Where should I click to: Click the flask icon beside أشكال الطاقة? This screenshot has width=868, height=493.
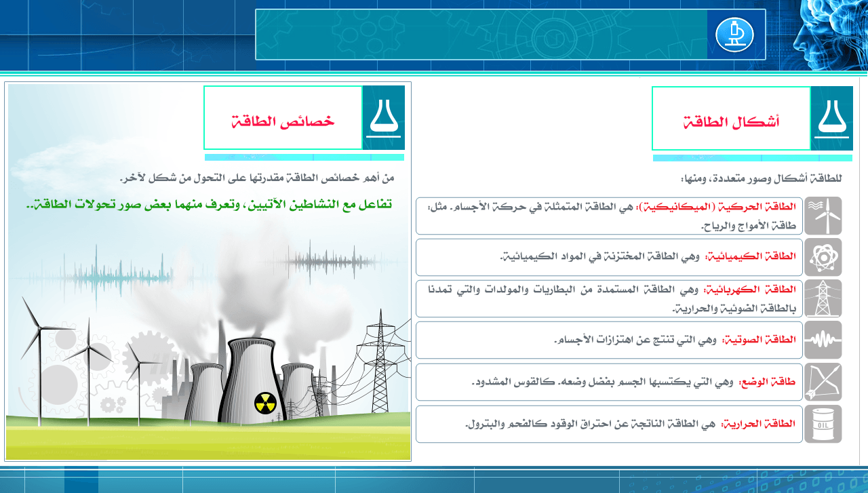tap(832, 118)
